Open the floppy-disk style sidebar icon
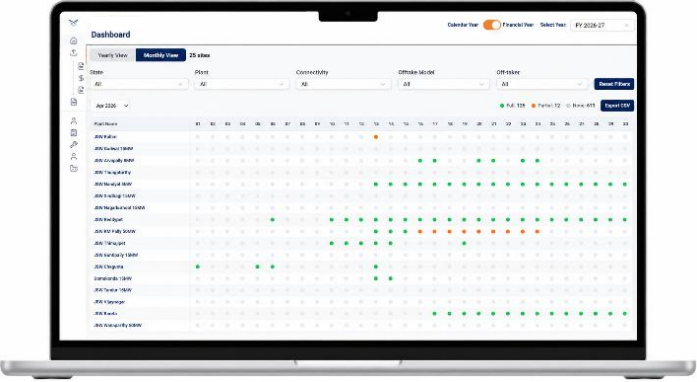The height and width of the screenshot is (382, 697). point(74,133)
